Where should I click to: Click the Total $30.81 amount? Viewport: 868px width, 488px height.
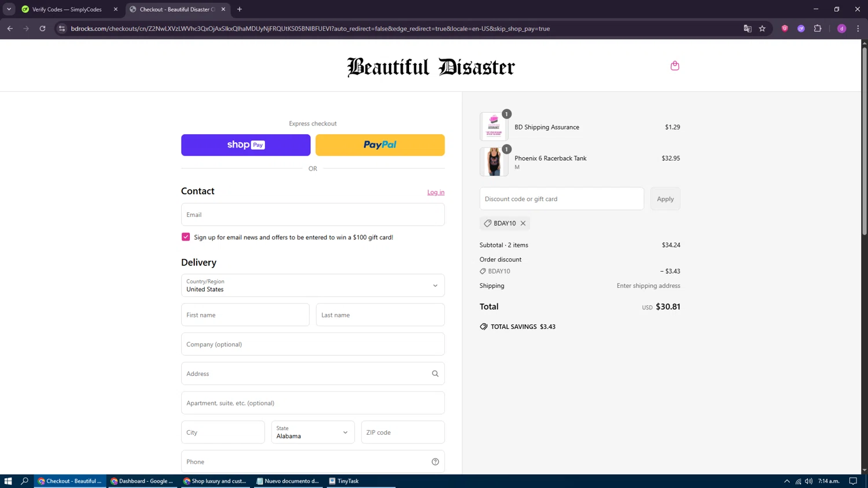(668, 307)
